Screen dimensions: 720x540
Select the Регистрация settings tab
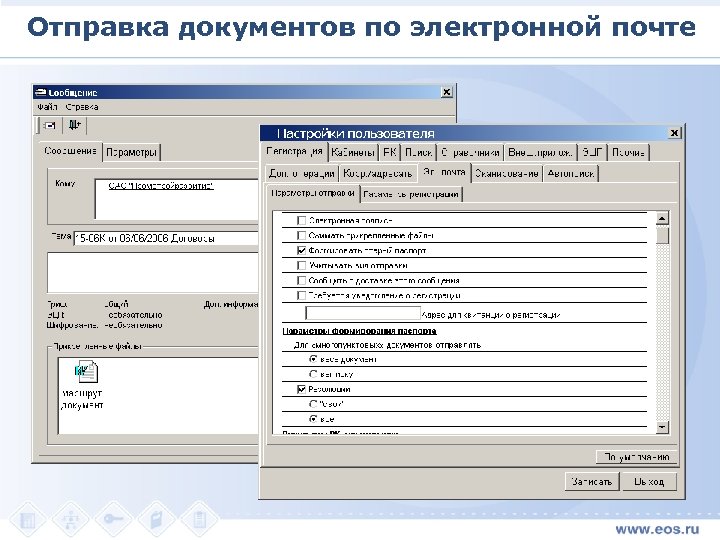coord(295,152)
